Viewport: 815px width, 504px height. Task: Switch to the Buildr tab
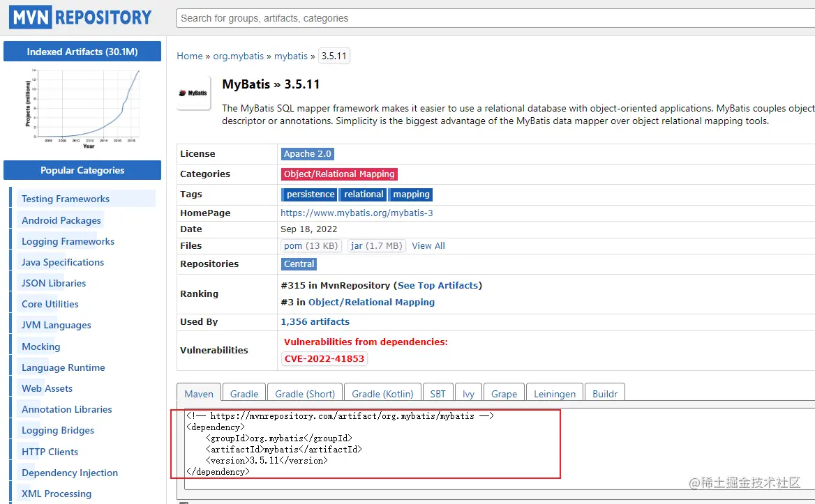pyautogui.click(x=604, y=393)
